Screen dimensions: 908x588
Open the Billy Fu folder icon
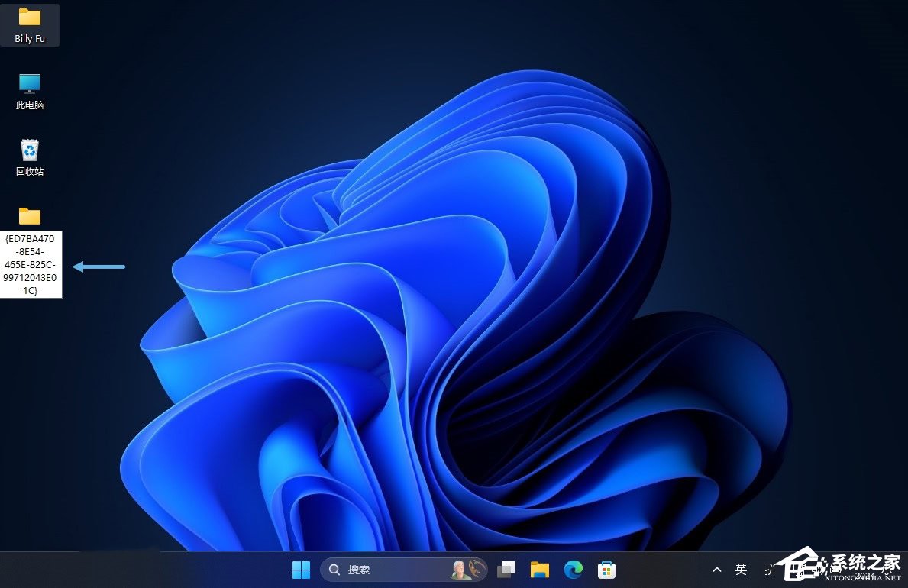pyautogui.click(x=30, y=17)
